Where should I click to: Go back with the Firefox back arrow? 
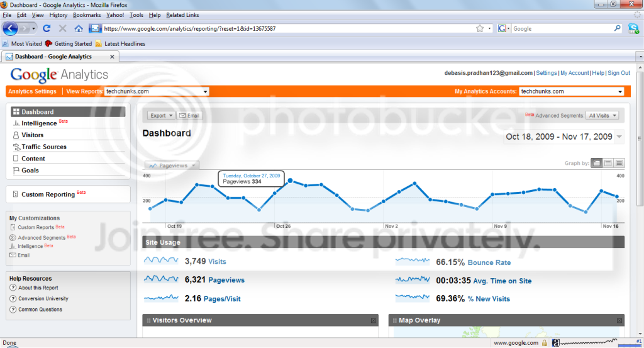[10, 28]
